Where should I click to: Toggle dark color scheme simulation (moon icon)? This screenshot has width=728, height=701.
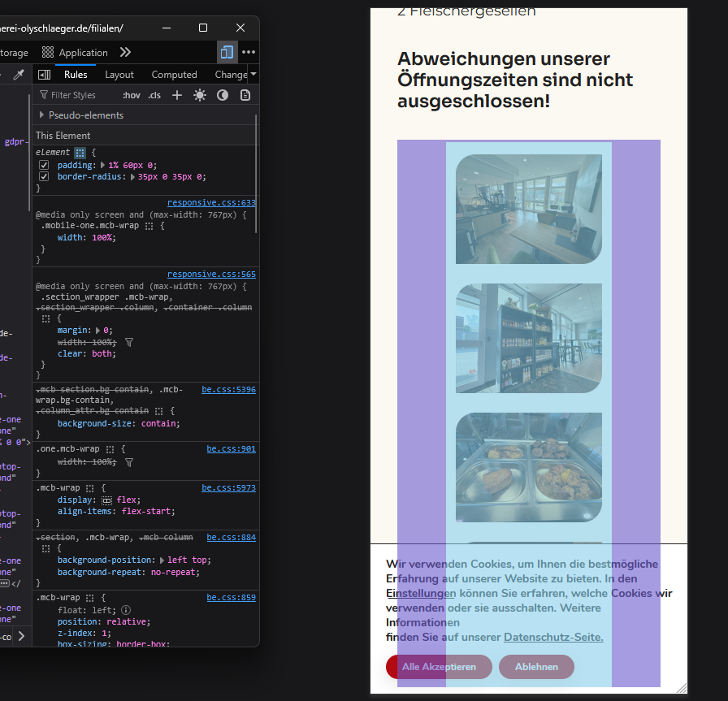click(223, 95)
